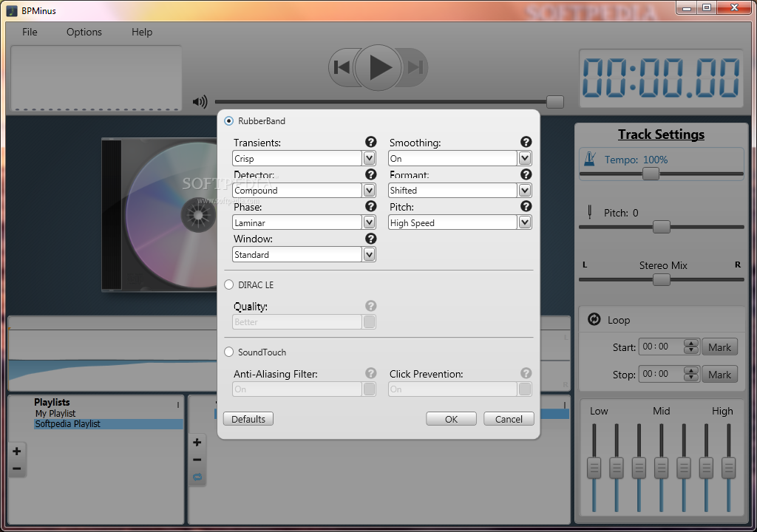The height and width of the screenshot is (532, 757).
Task: Open the Smoothing dropdown showing On
Action: pos(460,158)
